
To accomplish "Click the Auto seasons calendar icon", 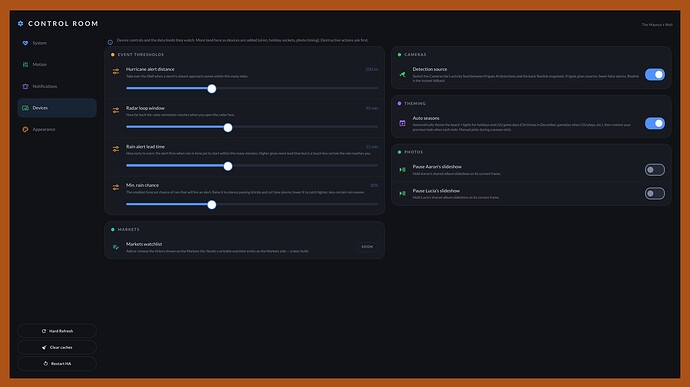I will point(402,123).
